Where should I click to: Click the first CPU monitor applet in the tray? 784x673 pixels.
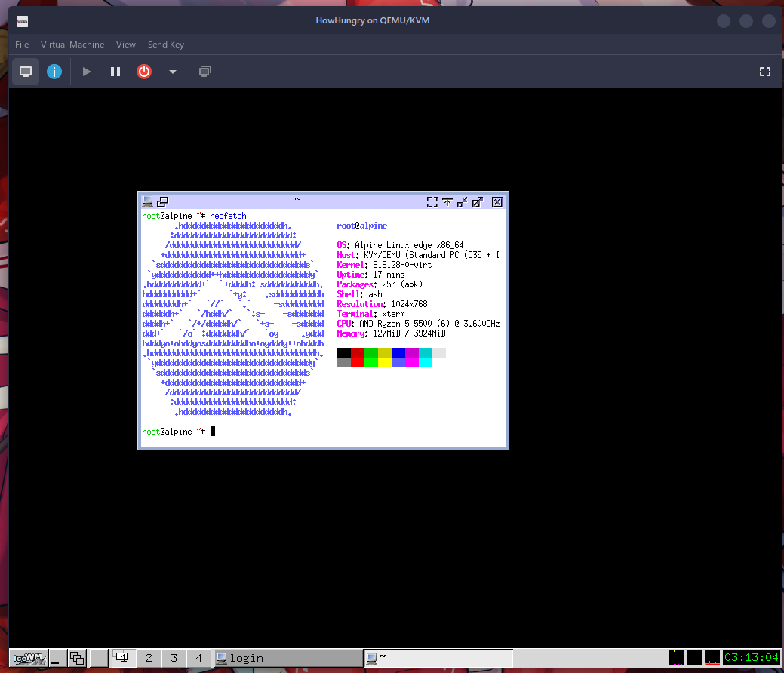click(x=675, y=657)
